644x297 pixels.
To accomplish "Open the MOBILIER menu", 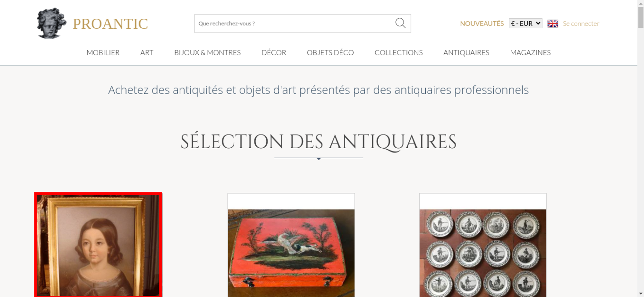I will (103, 52).
